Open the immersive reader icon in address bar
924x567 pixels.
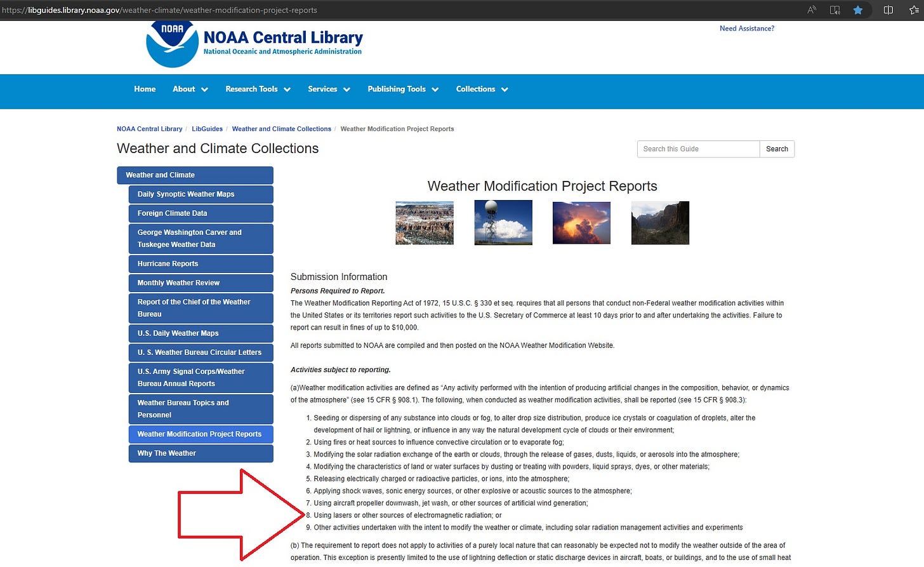pos(835,10)
